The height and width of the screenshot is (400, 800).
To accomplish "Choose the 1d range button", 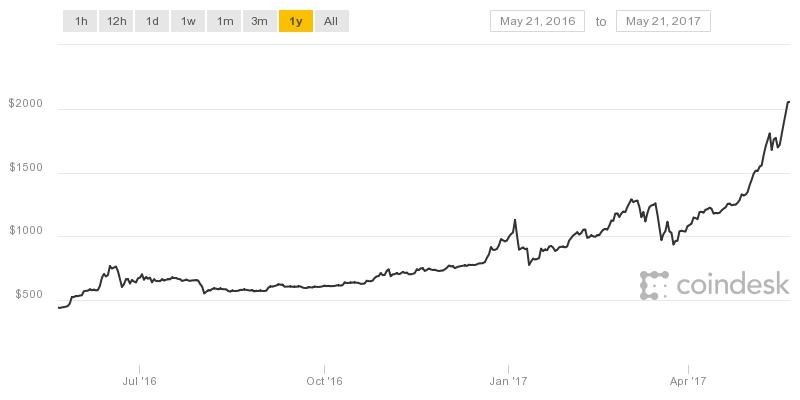I will coord(152,21).
